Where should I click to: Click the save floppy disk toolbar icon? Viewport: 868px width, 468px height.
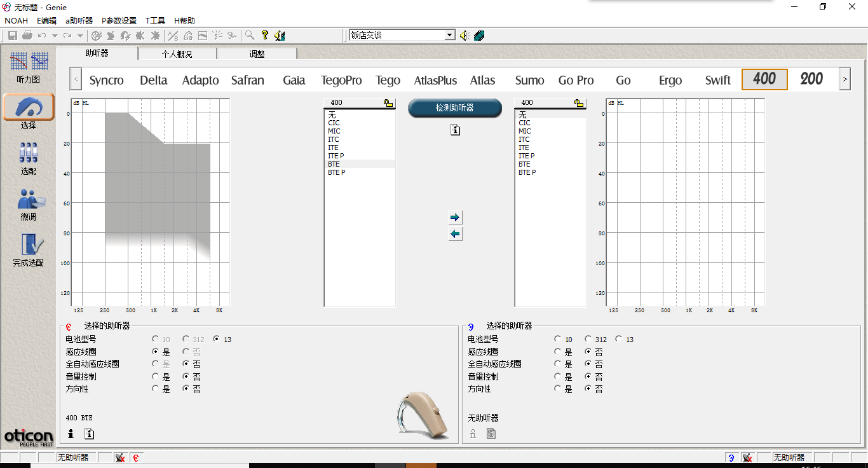point(13,36)
